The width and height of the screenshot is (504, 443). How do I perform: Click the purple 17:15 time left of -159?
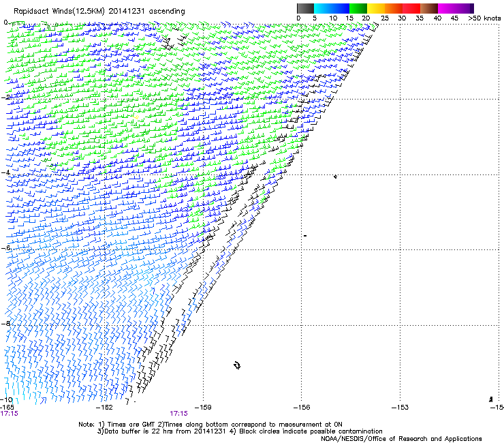[178, 414]
